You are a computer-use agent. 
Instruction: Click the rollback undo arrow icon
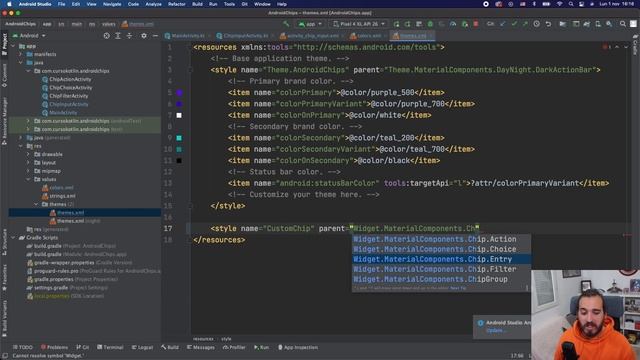point(548,24)
